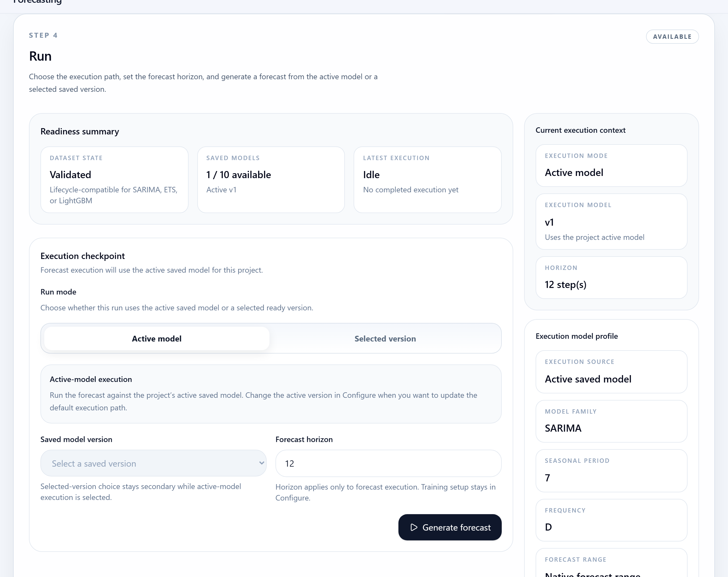Click the Execution Source Active saved model card
Viewport: 728px width, 577px height.
[611, 372]
